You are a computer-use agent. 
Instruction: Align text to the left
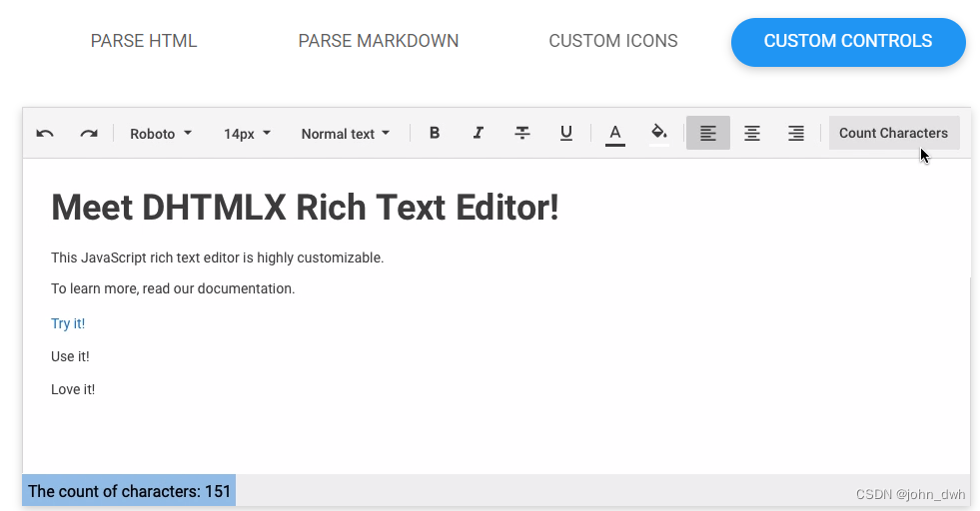tap(708, 133)
